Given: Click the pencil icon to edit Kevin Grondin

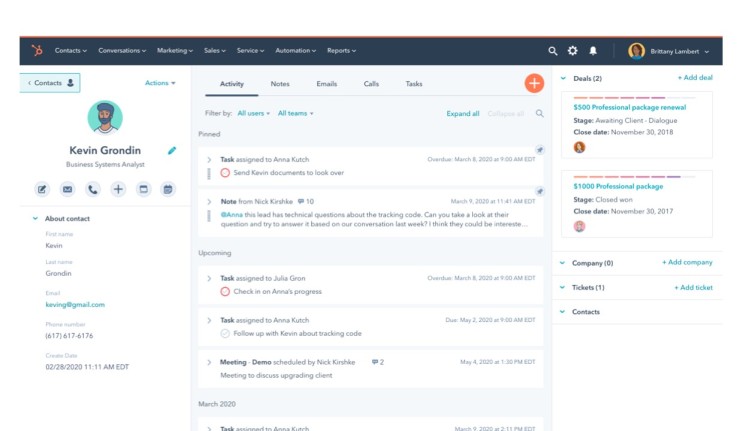Looking at the screenshot, I should [x=172, y=151].
